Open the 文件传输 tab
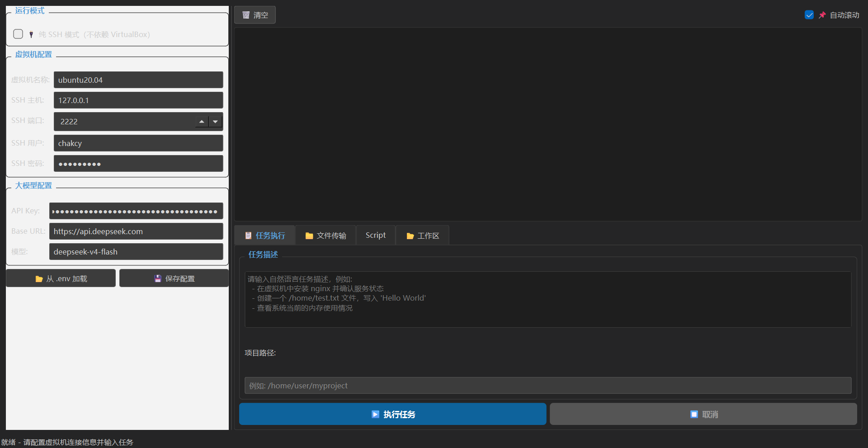Viewport: 868px width, 448px height. (x=325, y=236)
